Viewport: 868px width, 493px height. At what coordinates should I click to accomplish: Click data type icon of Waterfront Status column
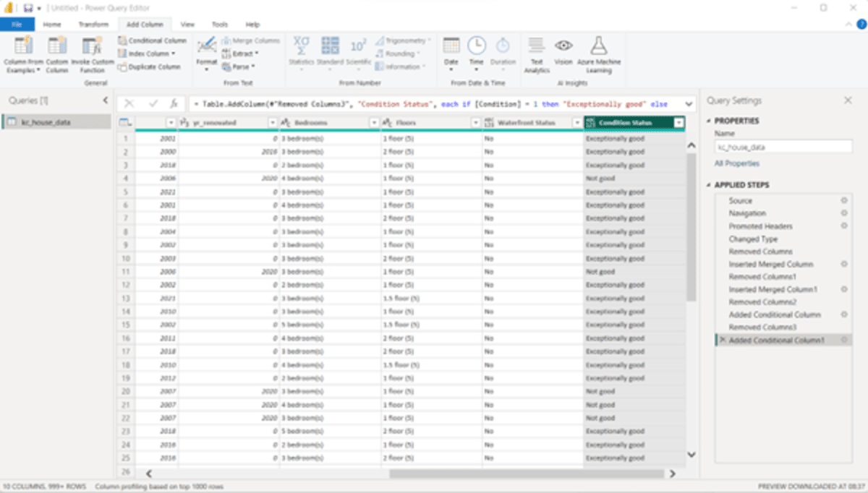[490, 123]
